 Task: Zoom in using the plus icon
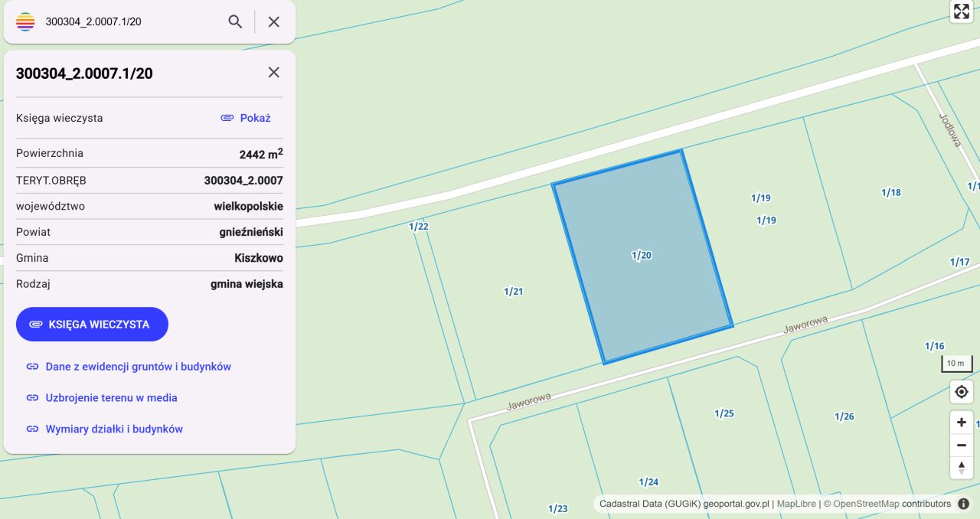pos(961,422)
